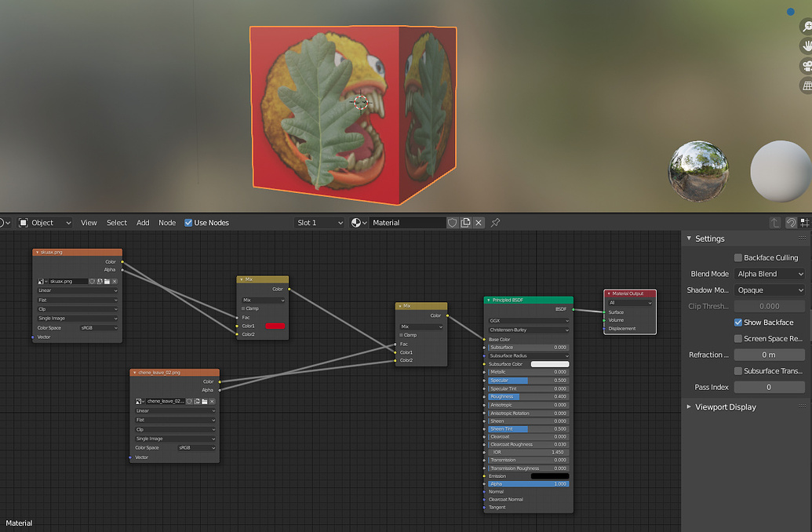The width and height of the screenshot is (812, 532).
Task: Click Viewport Display panel drag handle dots
Action: pos(802,406)
